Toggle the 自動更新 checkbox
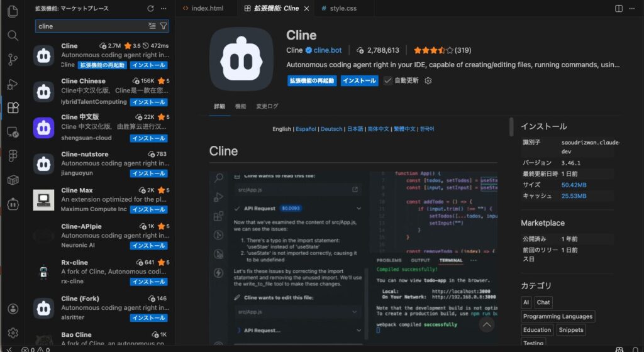 [x=388, y=80]
